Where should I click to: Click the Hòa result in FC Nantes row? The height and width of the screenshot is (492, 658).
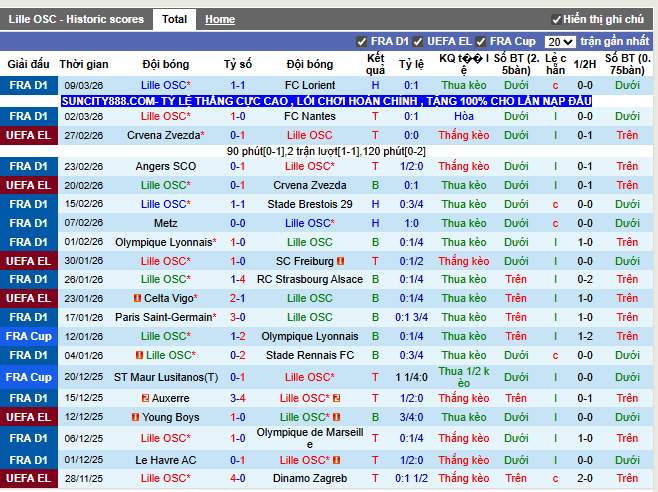tap(464, 116)
